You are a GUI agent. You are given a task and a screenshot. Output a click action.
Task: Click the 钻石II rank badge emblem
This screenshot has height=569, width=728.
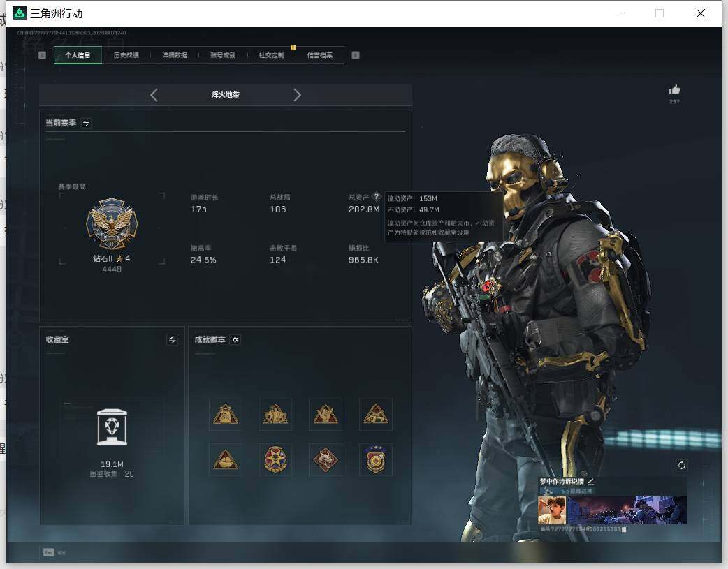pos(112,223)
